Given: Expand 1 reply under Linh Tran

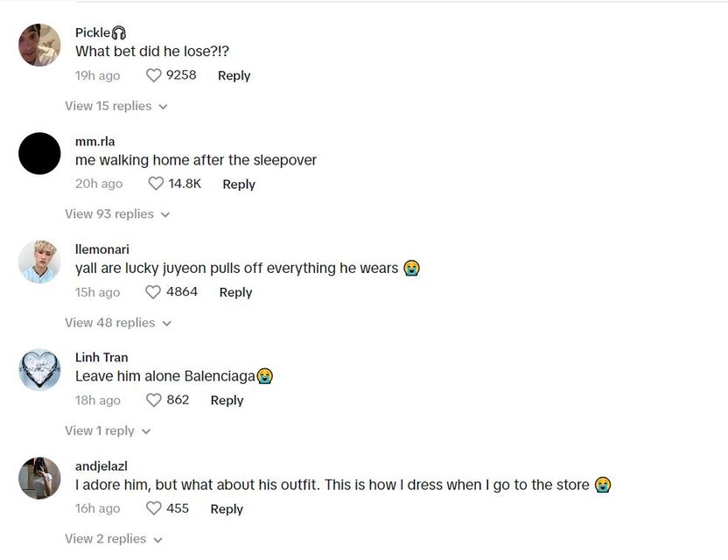Looking at the screenshot, I should pyautogui.click(x=107, y=431).
